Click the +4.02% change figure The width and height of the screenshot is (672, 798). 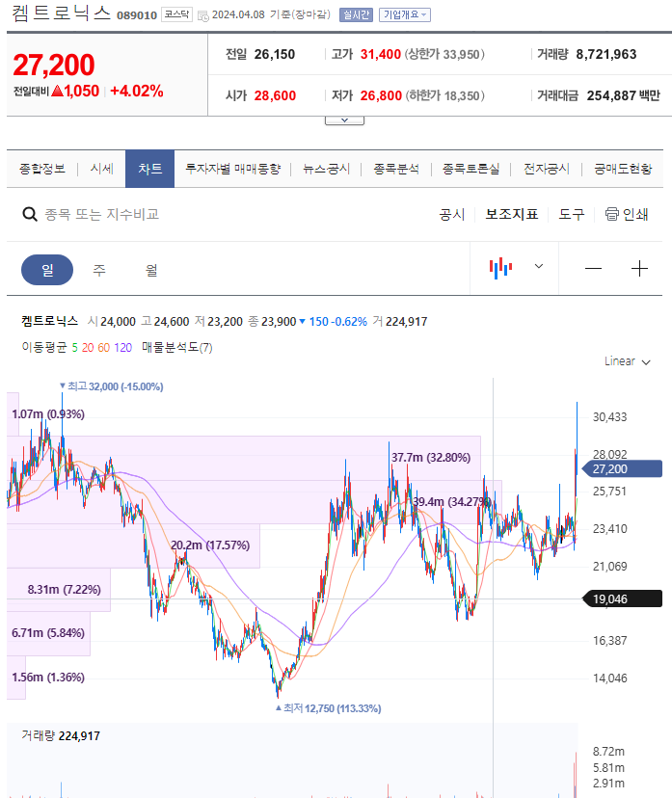pyautogui.click(x=137, y=92)
